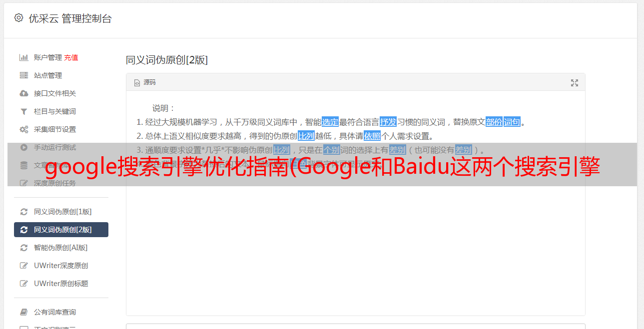Click the server icon next to 站点管理
Viewport: 644px width, 329px height.
tap(23, 75)
